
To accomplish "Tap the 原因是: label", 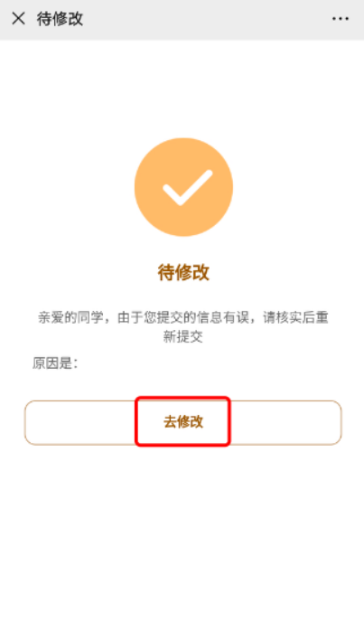I will (x=55, y=362).
